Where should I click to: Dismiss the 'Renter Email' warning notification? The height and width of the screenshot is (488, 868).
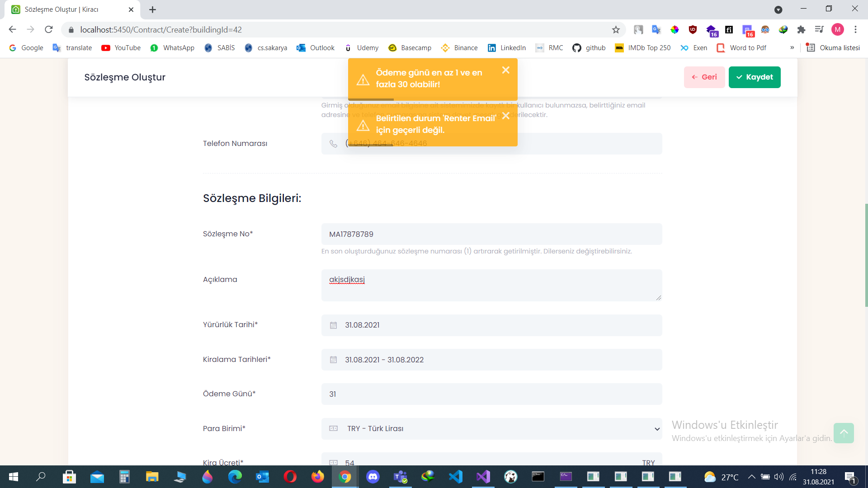(x=505, y=116)
